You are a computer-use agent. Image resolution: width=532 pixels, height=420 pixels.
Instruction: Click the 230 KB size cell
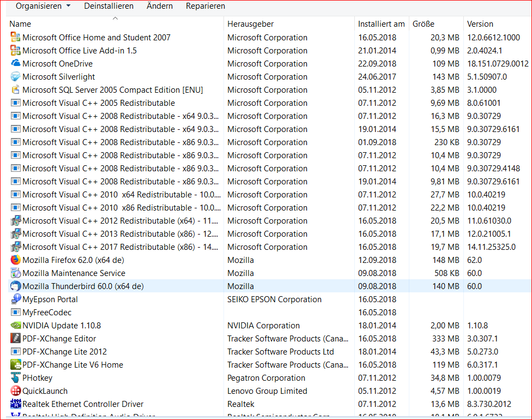tap(446, 142)
